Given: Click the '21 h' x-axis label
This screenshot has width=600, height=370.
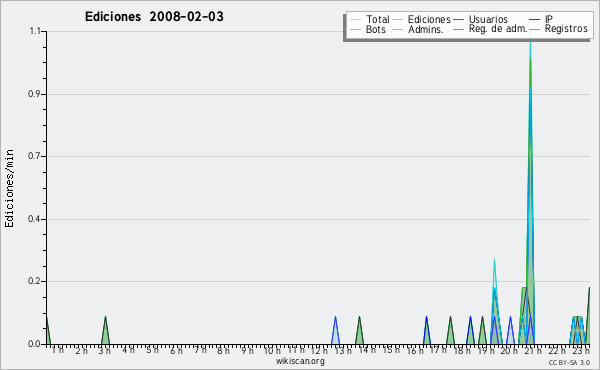Looking at the screenshot, I should click(x=533, y=350).
